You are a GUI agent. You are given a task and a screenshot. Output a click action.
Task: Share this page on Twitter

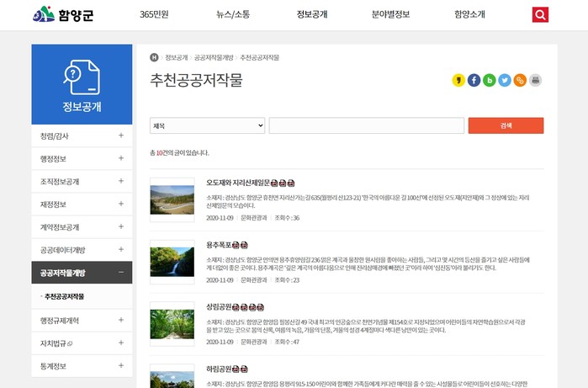[x=505, y=80]
